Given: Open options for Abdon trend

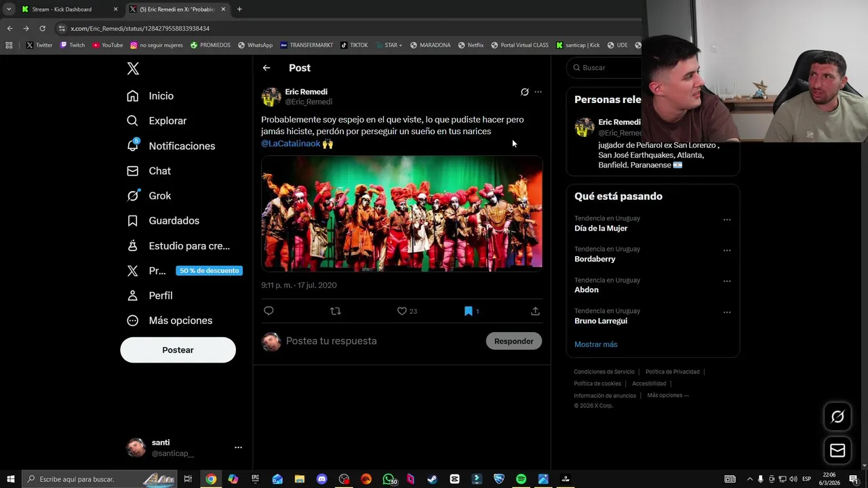Looking at the screenshot, I should coord(727,281).
